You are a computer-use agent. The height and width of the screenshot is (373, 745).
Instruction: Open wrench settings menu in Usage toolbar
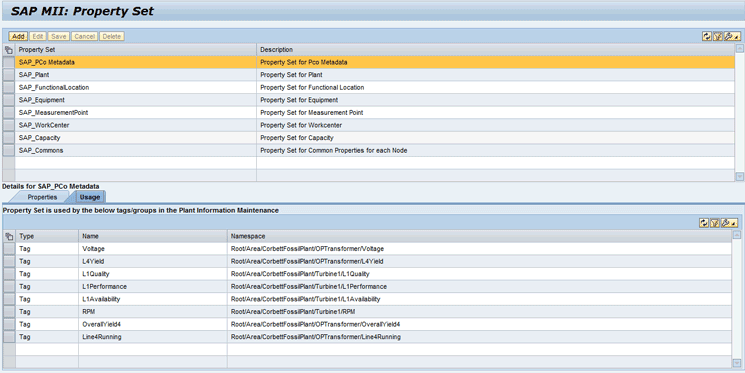729,223
